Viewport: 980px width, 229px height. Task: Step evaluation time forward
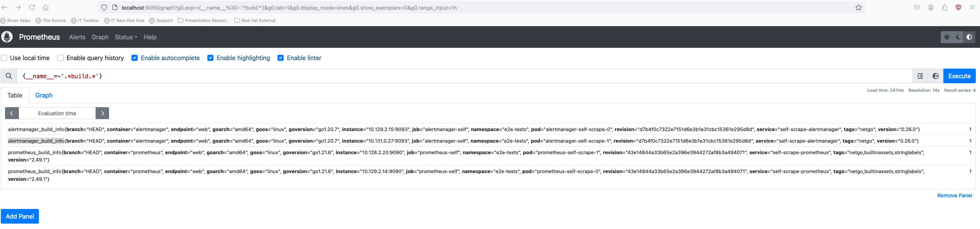(x=102, y=113)
